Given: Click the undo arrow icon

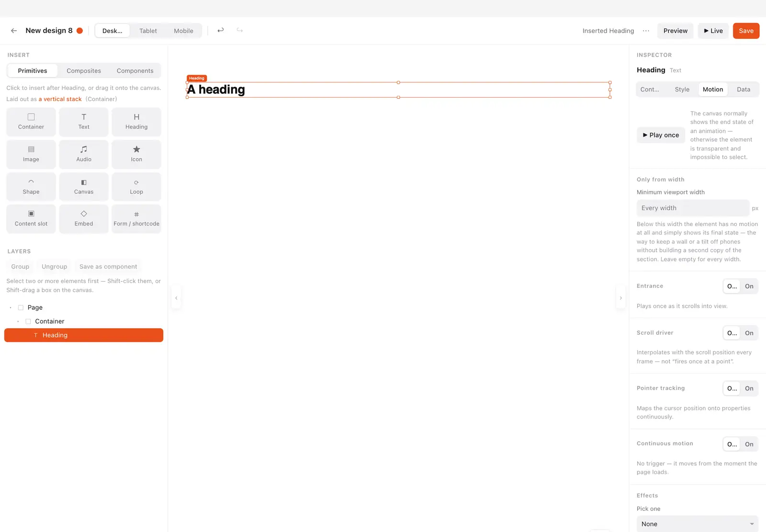Looking at the screenshot, I should pos(221,30).
